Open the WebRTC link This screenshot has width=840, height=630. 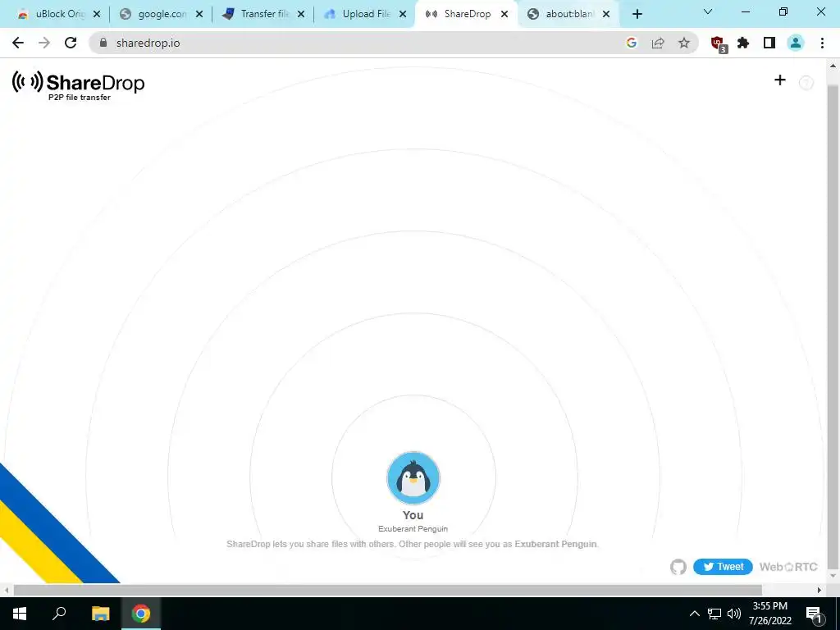click(x=788, y=567)
